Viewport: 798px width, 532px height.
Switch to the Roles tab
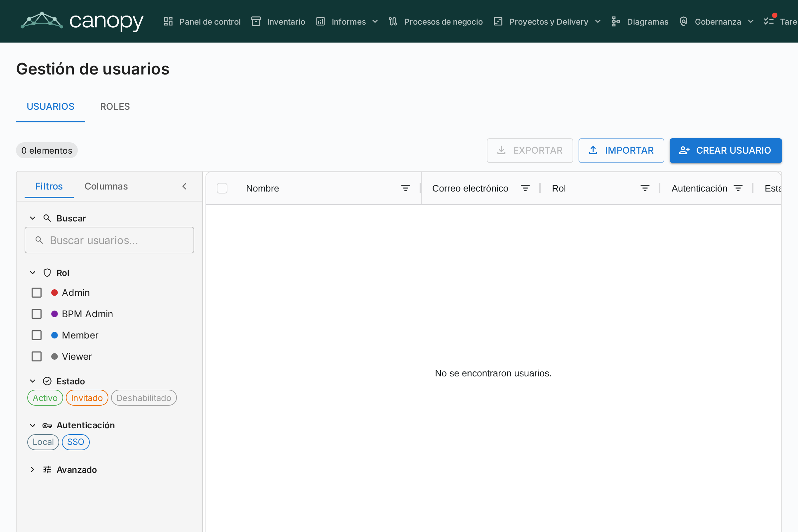click(x=115, y=107)
